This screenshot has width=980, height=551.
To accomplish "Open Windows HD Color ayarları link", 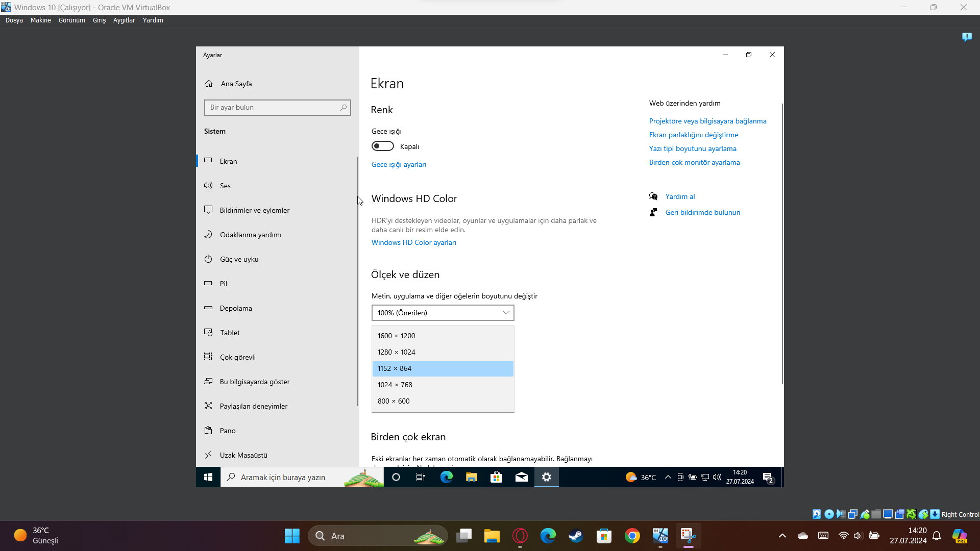I will [x=413, y=242].
